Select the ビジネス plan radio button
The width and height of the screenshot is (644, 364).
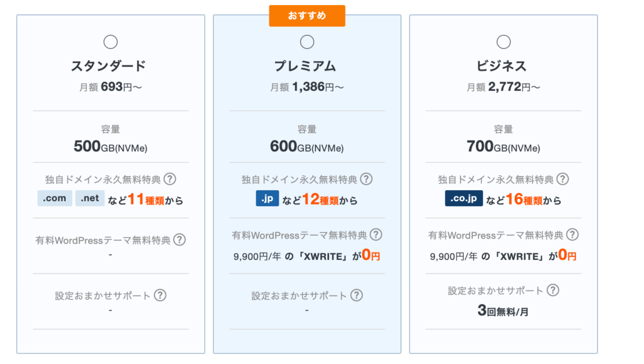tap(504, 42)
